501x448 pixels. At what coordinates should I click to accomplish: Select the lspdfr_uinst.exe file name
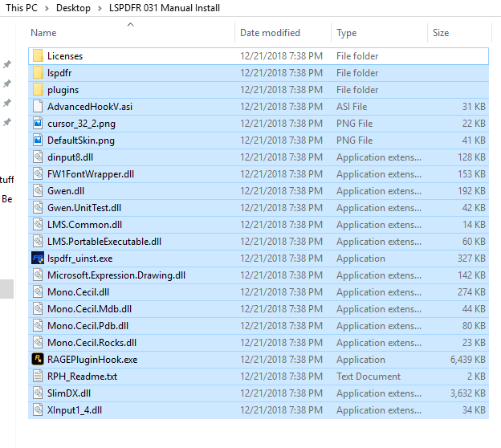[79, 259]
